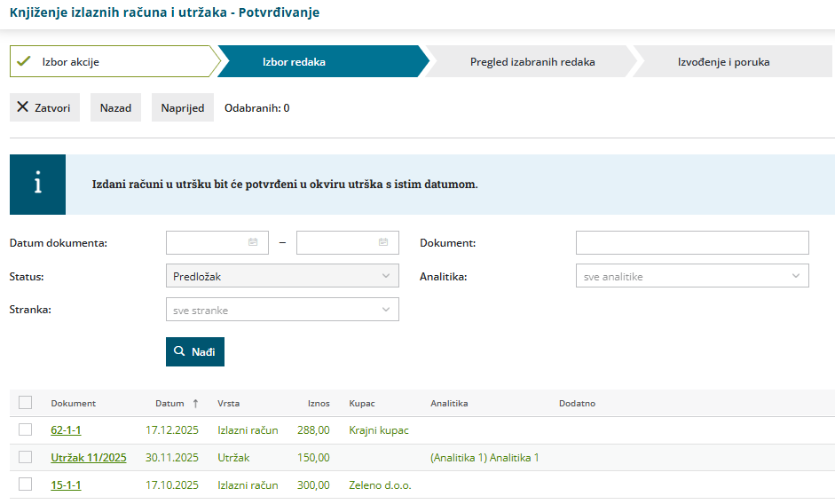Close the wizard with Zatvori button
Viewport: 835px width, 504px height.
pyautogui.click(x=44, y=107)
